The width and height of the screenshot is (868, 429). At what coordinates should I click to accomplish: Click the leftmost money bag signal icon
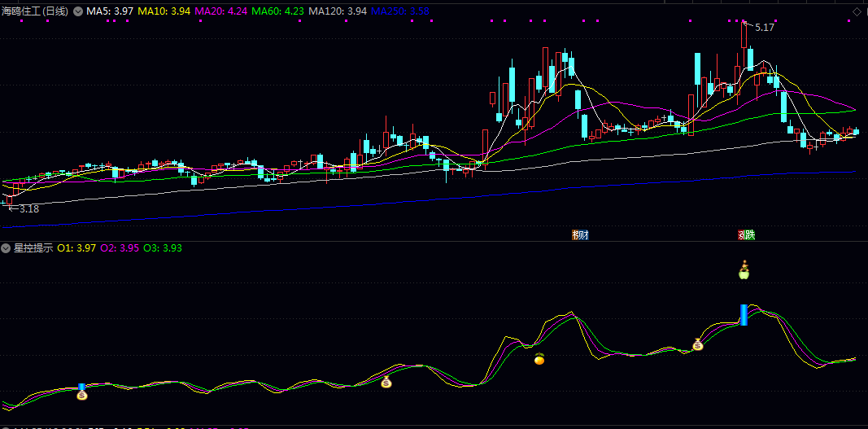tap(81, 396)
